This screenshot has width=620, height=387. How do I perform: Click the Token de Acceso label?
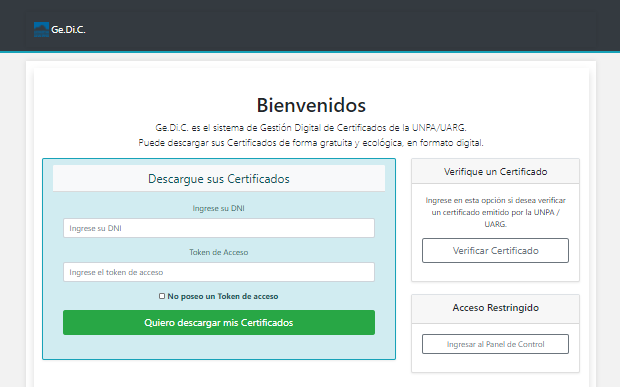(218, 252)
